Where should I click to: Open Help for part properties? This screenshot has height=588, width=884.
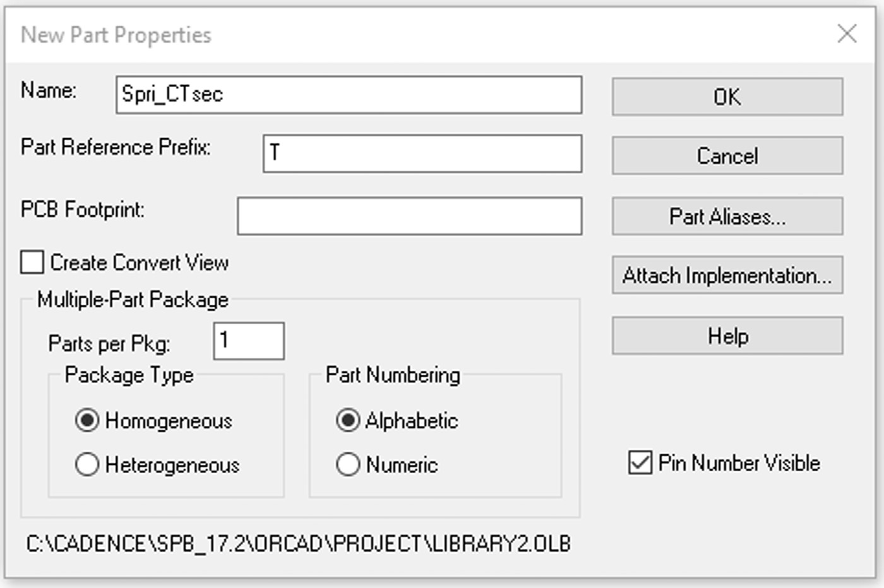tap(727, 336)
